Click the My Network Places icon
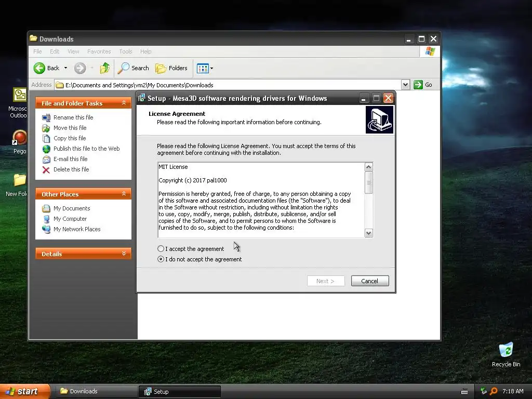The width and height of the screenshot is (532, 399). coord(46,230)
